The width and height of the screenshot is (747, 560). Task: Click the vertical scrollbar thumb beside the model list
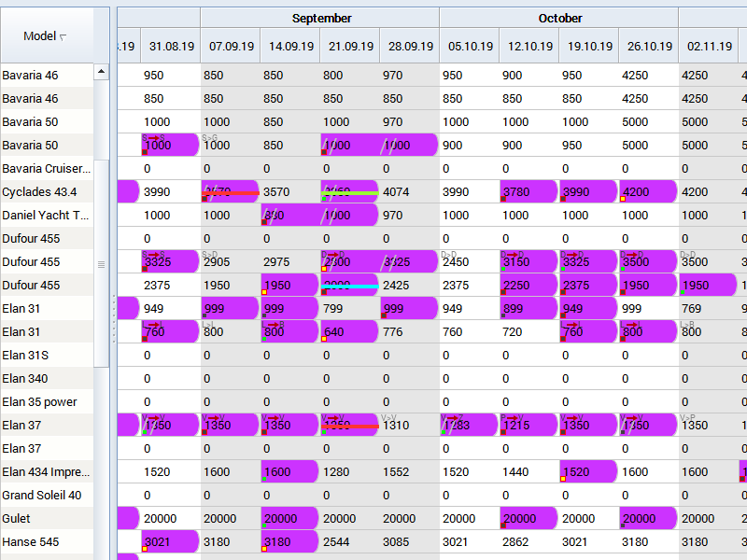[x=101, y=263]
